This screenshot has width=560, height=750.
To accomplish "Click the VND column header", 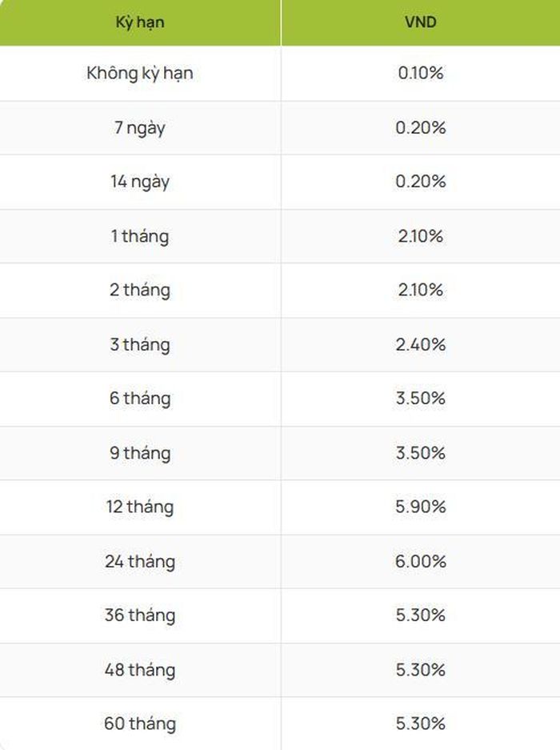I will (x=420, y=22).
